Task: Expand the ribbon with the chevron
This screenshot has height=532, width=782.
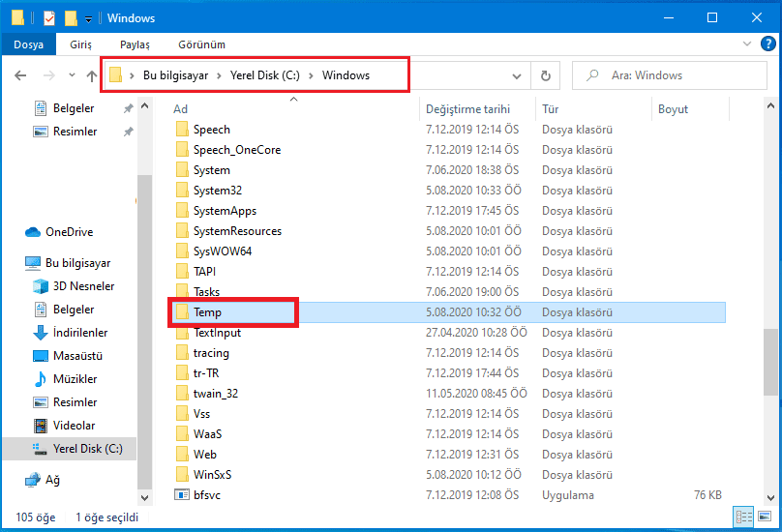Action: [747, 44]
